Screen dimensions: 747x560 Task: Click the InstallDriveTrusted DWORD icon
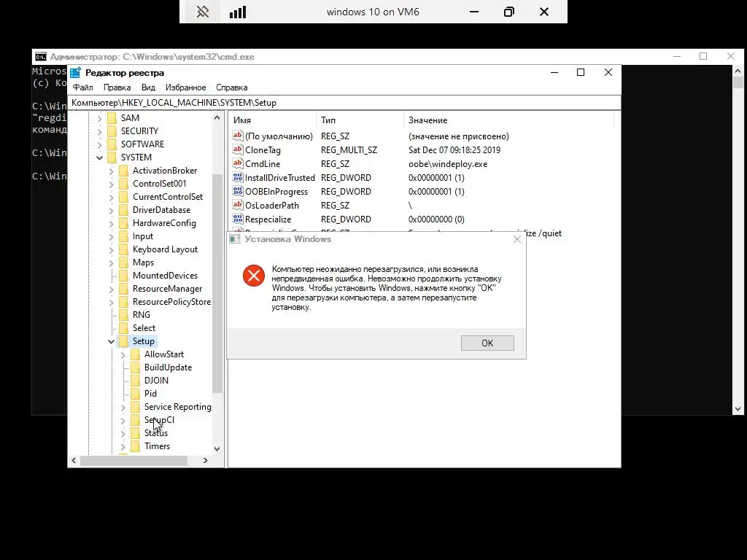tap(238, 177)
